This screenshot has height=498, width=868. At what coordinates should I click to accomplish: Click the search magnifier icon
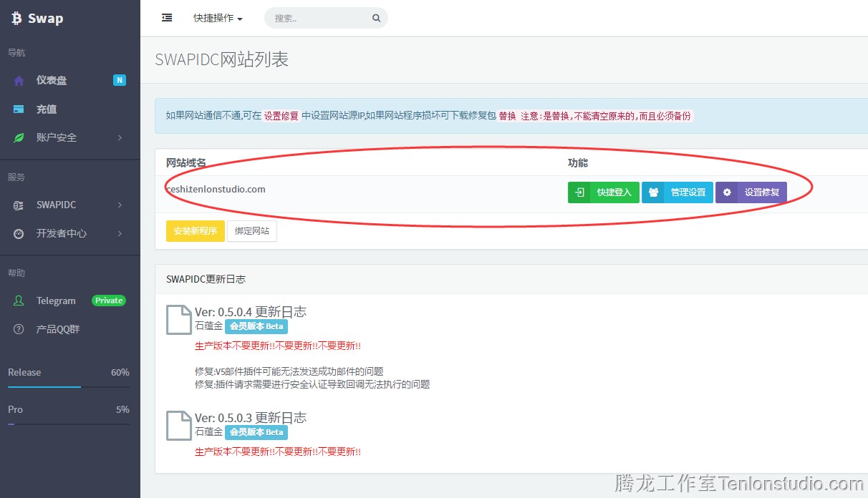[x=376, y=19]
